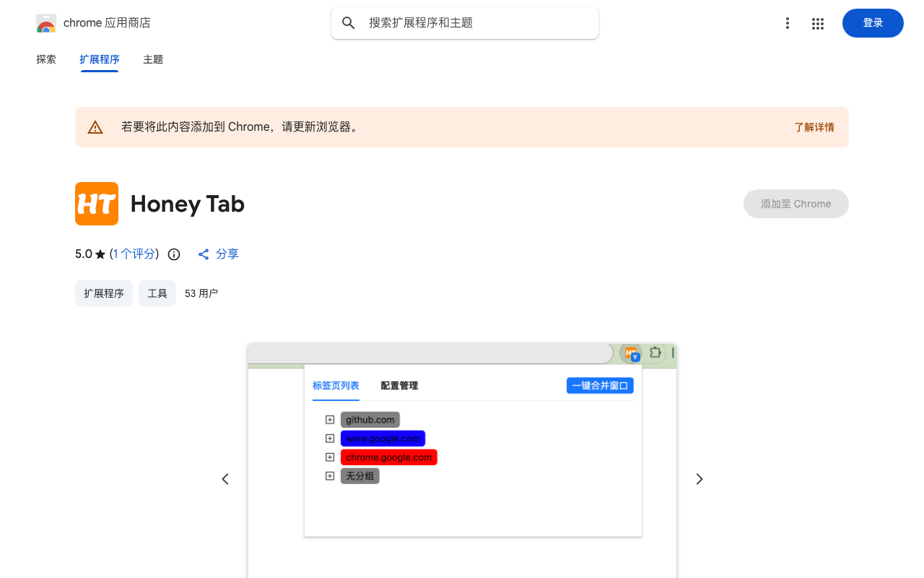Click the 分享 share button
Viewport: 924px width, 578px height.
(x=218, y=254)
